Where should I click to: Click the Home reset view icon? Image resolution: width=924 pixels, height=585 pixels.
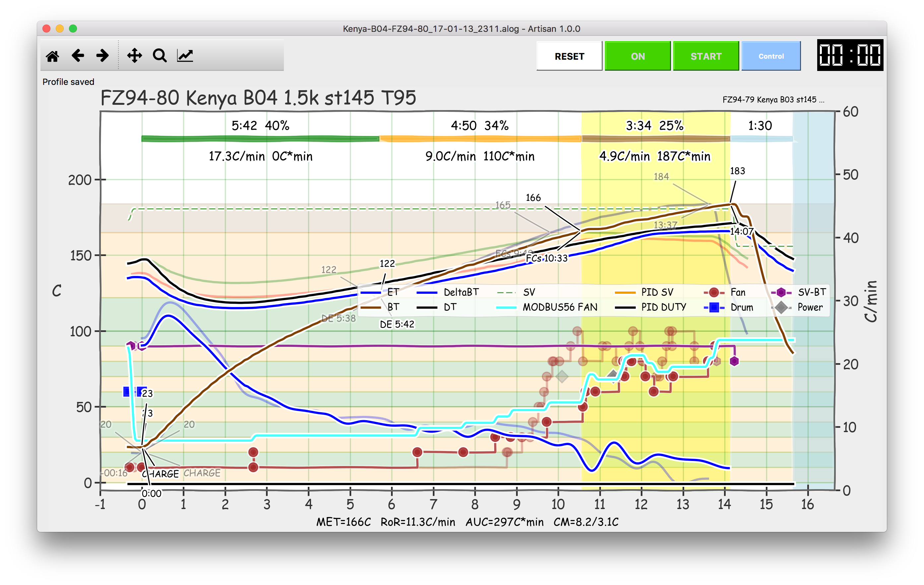tap(53, 56)
